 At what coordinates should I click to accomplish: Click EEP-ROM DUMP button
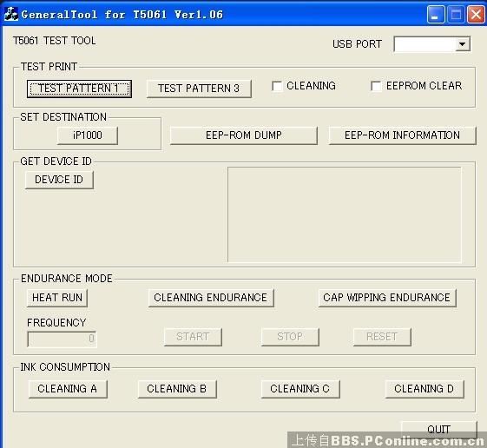244,135
